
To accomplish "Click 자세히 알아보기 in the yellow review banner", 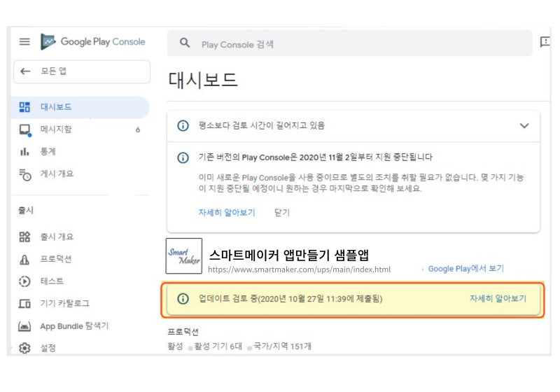I will coord(498,298).
